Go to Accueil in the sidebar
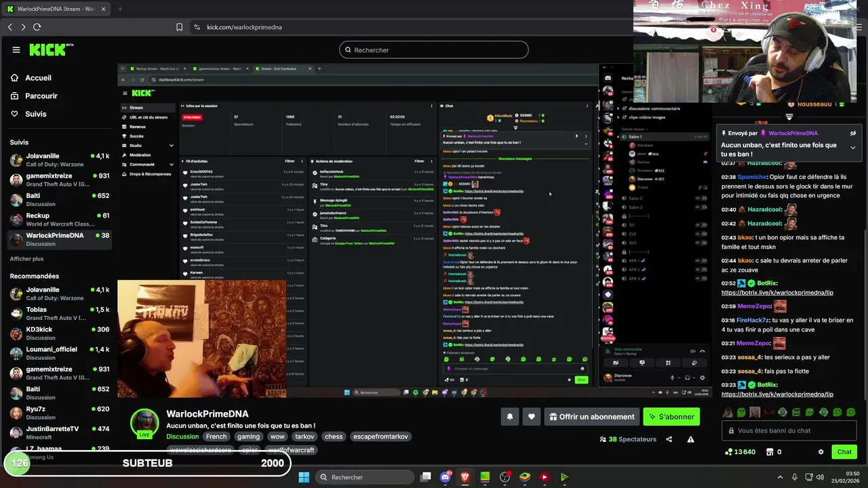 [31, 78]
